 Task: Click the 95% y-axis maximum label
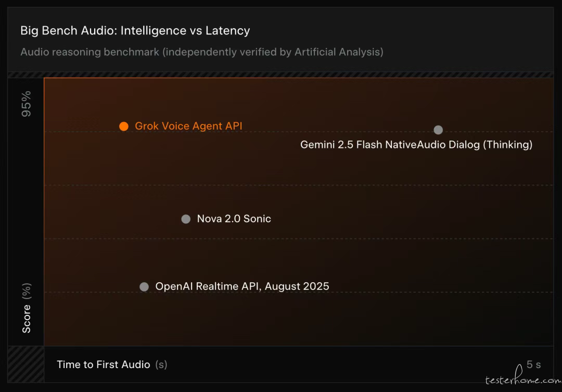tap(26, 103)
